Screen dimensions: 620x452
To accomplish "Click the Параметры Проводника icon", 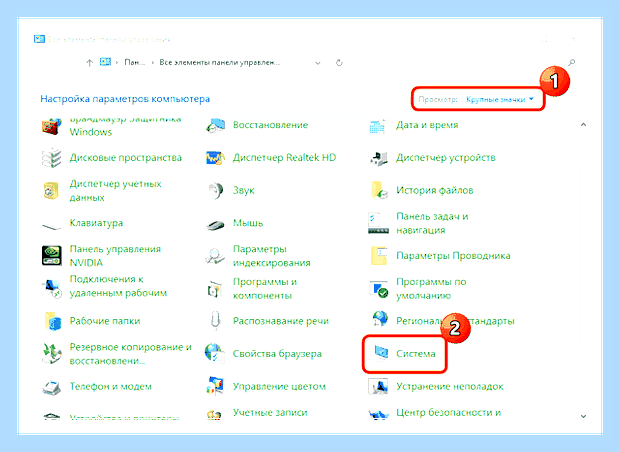I will 379,256.
